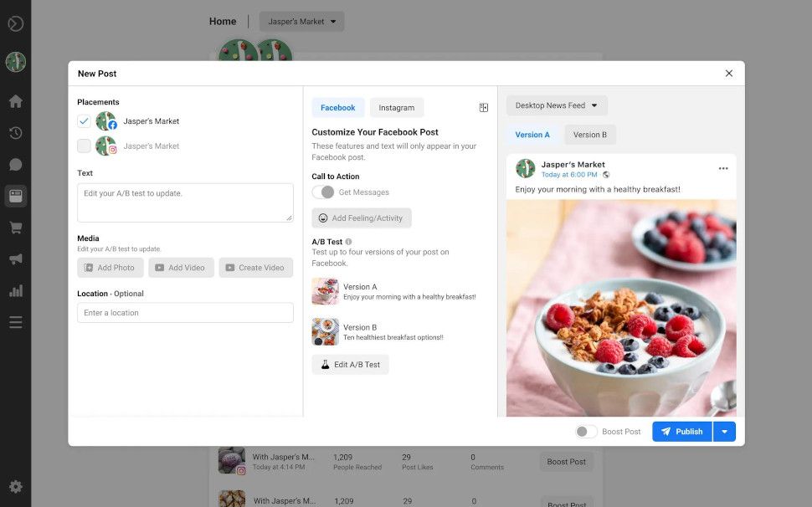812x507 pixels.
Task: Open settings via the gear icon
Action: [x=15, y=486]
